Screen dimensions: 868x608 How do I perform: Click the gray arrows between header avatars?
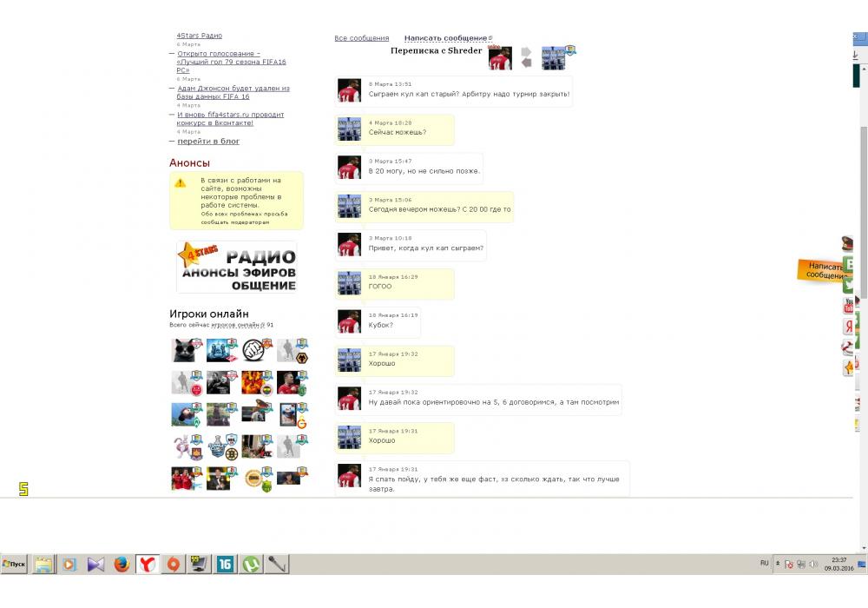tap(527, 57)
